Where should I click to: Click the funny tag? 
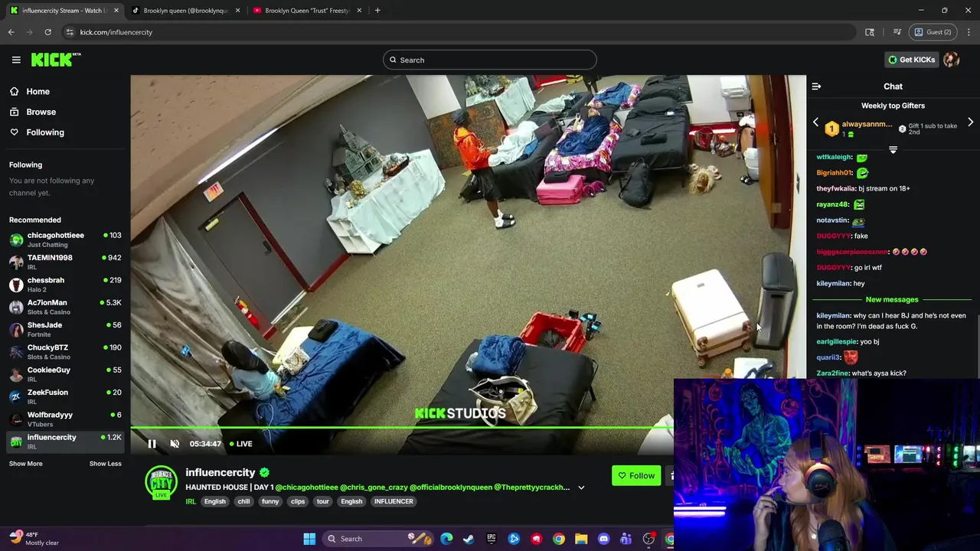[x=270, y=501]
